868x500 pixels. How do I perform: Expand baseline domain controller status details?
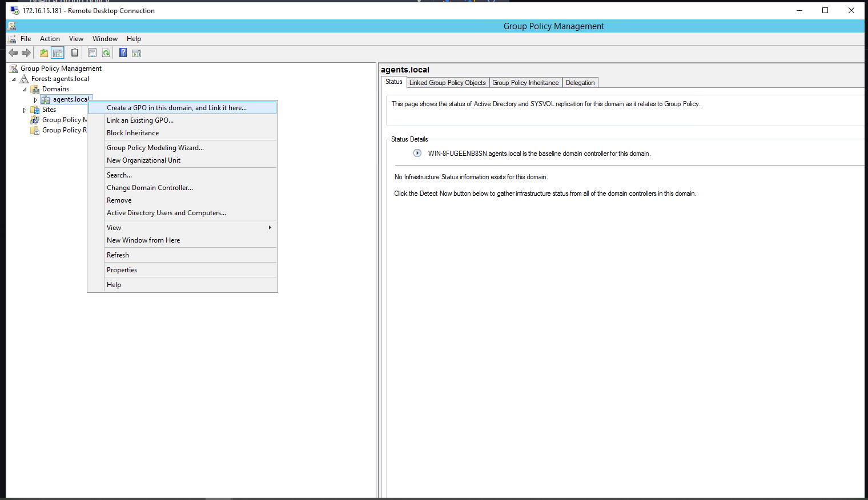pyautogui.click(x=417, y=153)
